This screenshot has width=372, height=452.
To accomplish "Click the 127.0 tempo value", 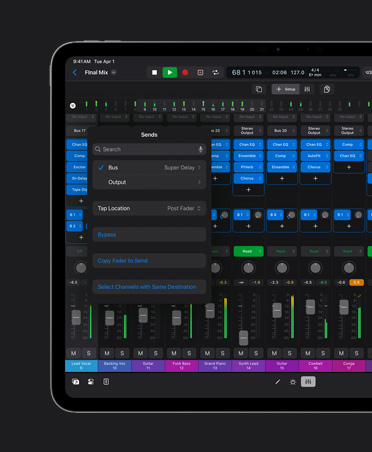I will [297, 72].
